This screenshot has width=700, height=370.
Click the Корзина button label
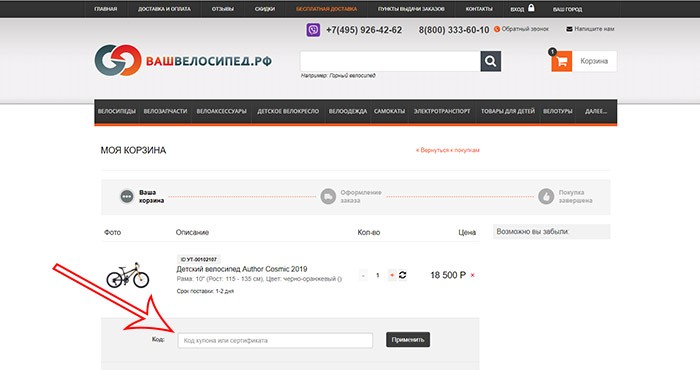tap(594, 61)
